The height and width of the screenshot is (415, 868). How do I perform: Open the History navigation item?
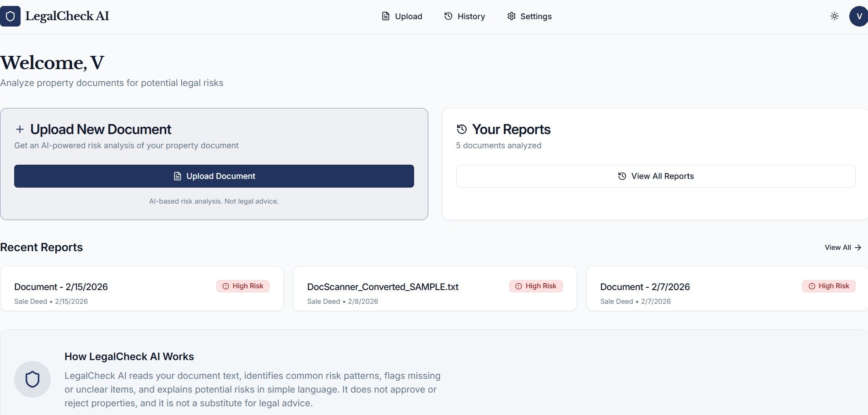(x=465, y=16)
